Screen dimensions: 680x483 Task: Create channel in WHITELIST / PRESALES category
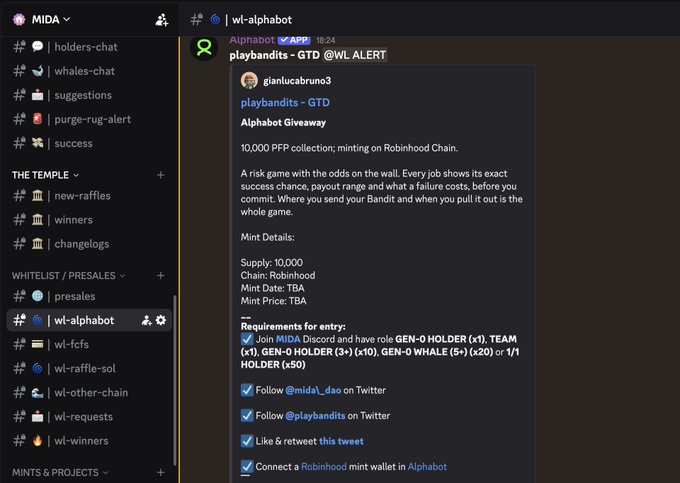(x=160, y=276)
